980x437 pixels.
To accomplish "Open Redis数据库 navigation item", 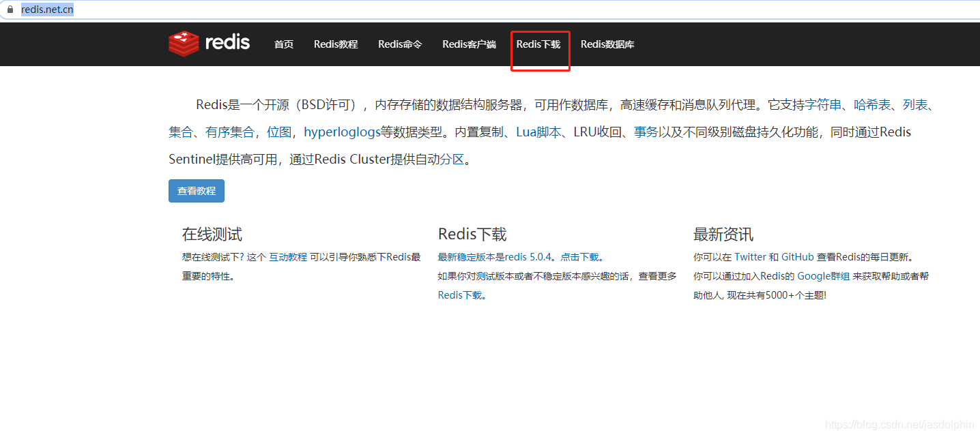I will (x=607, y=44).
